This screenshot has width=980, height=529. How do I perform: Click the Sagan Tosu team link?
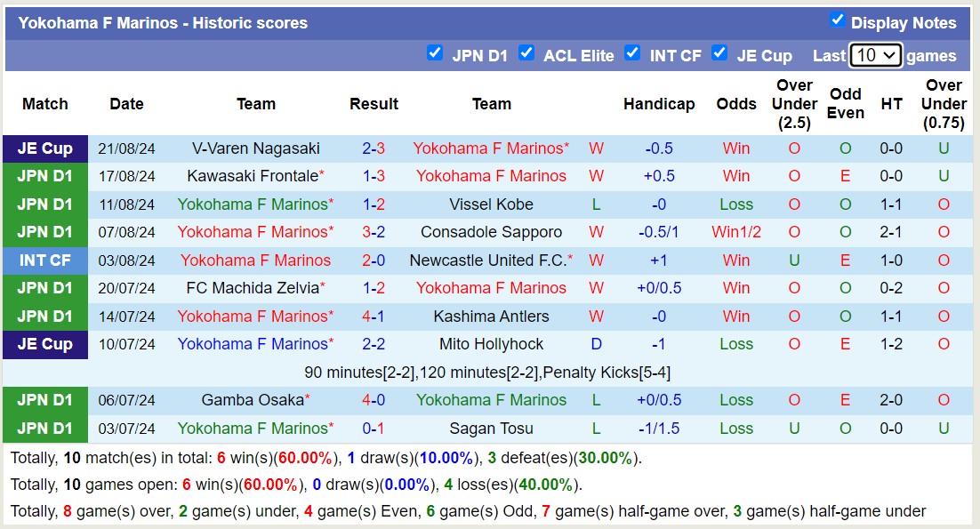490,429
